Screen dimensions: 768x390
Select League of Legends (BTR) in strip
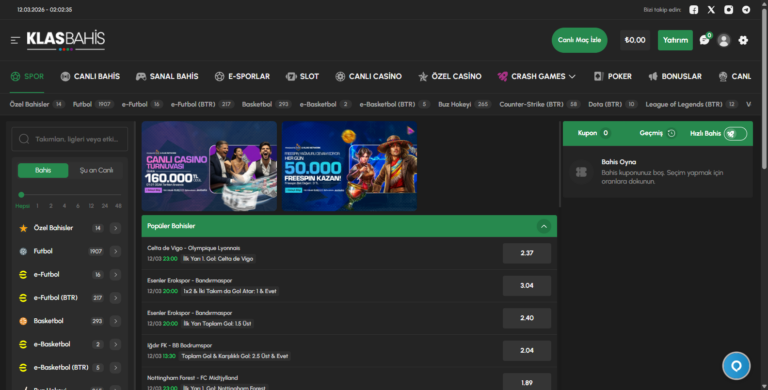(692, 104)
